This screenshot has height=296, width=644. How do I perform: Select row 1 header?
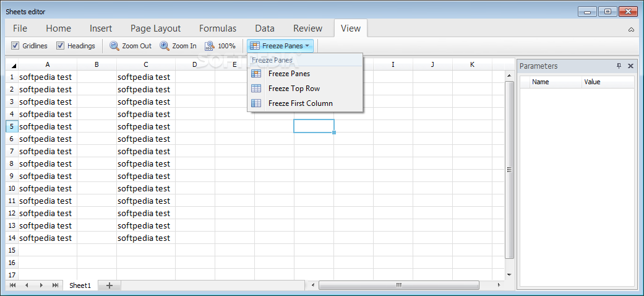12,77
